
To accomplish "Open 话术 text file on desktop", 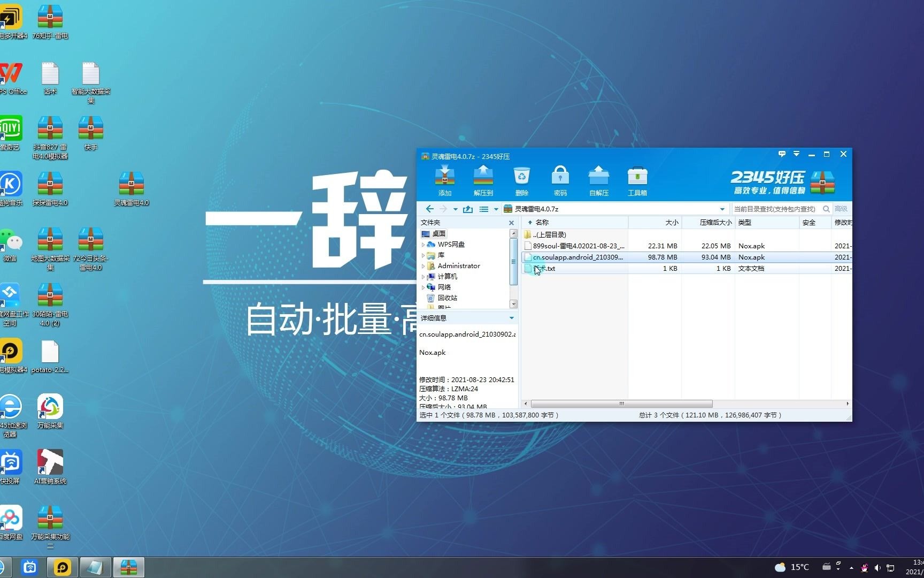I will 50,78.
